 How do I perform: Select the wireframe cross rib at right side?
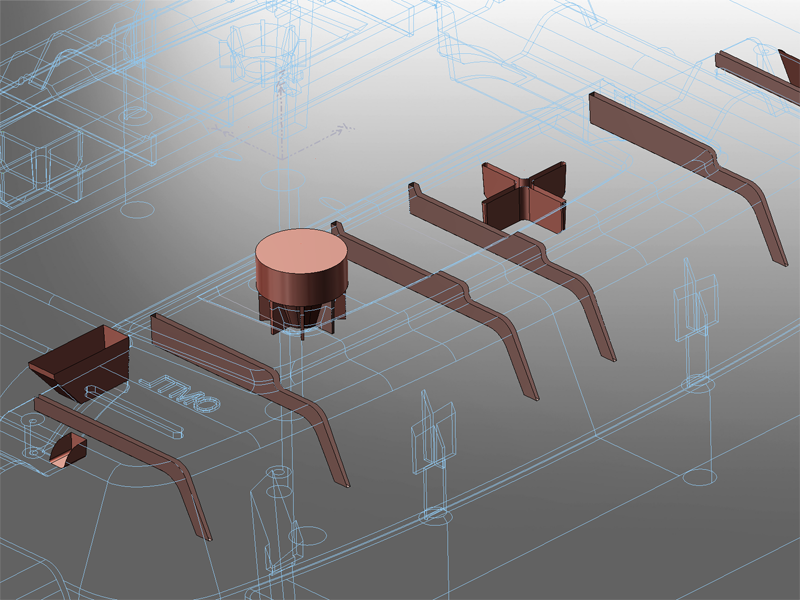[696, 305]
